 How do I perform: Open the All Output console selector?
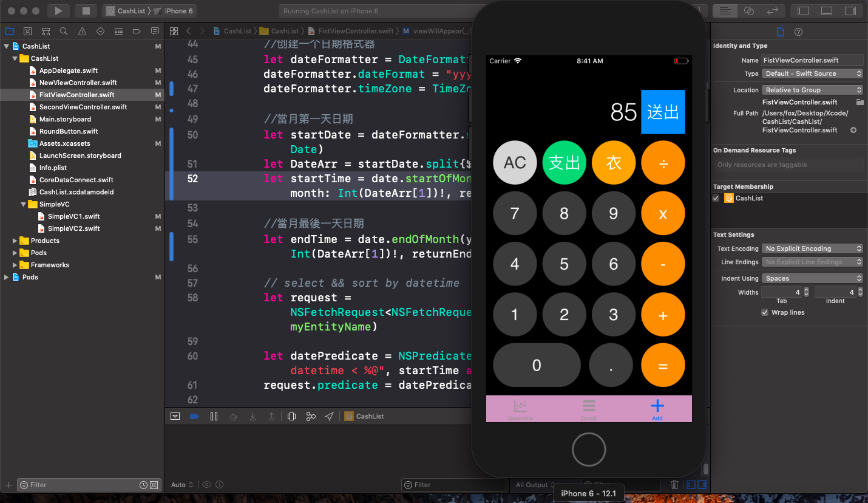[535, 485]
